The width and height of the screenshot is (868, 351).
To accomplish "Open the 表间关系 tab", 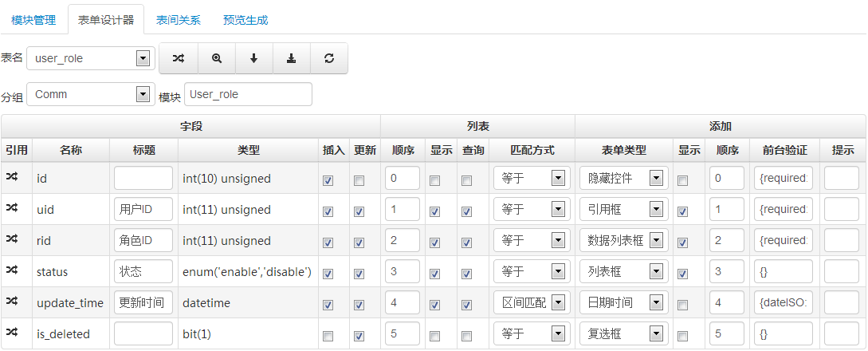I will click(x=179, y=20).
